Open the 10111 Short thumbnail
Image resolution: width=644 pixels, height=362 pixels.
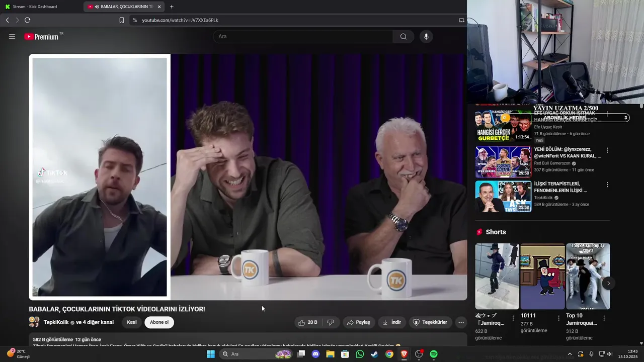coord(542,277)
